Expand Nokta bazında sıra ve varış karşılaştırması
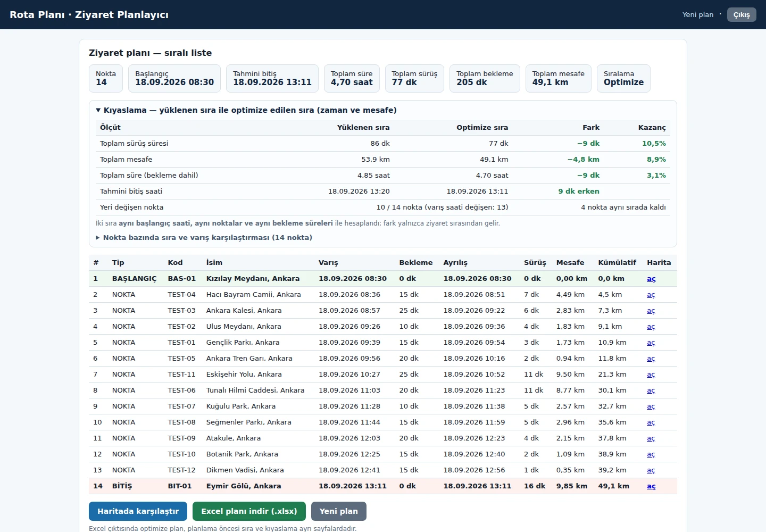The height and width of the screenshot is (532, 766). point(204,238)
